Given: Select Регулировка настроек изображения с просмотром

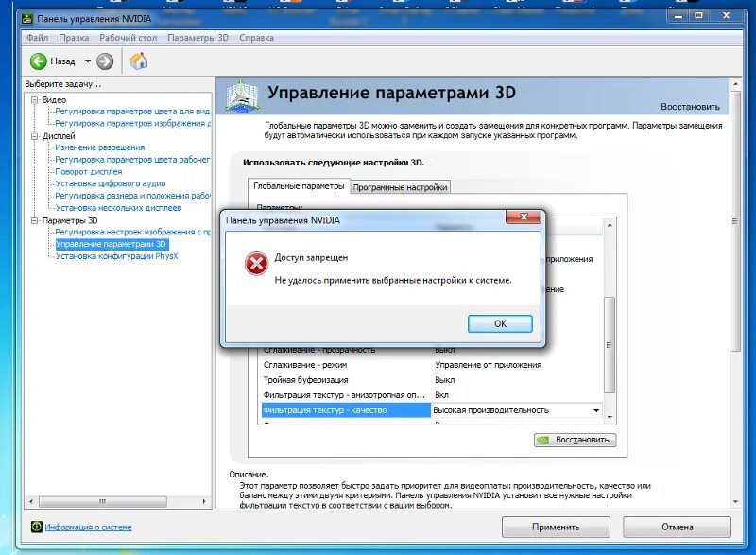Looking at the screenshot, I should 132,232.
